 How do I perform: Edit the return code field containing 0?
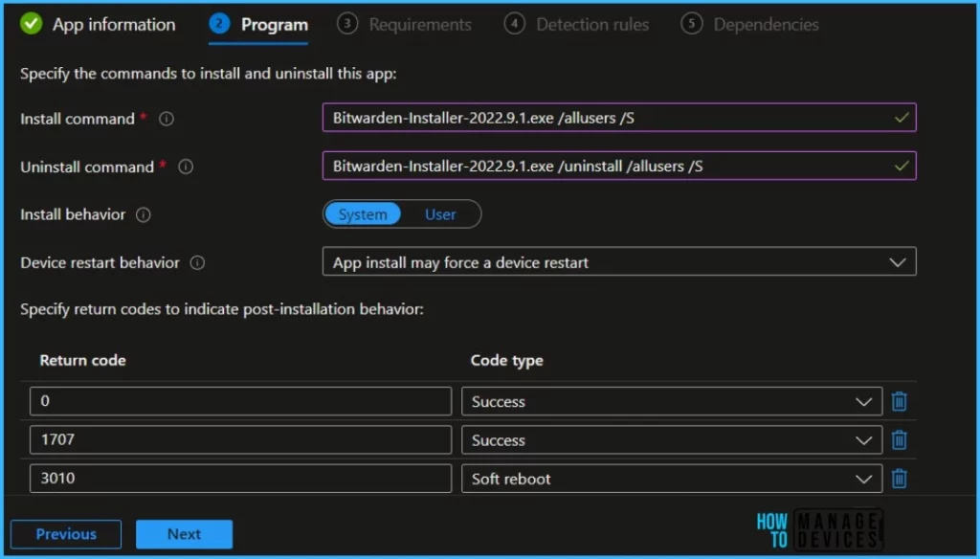coord(240,401)
